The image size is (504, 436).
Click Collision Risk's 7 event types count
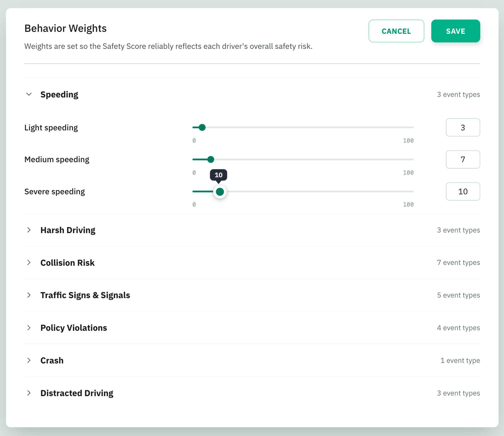pyautogui.click(x=458, y=263)
